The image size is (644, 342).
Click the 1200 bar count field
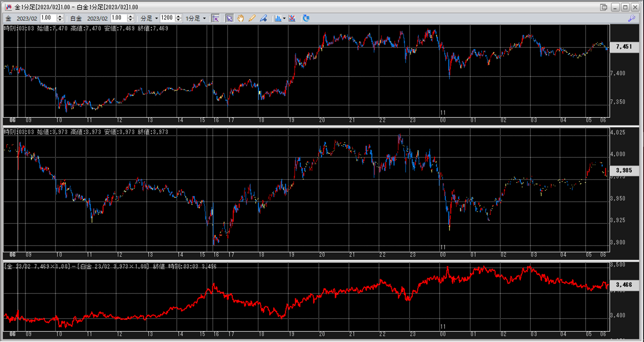[x=167, y=18]
